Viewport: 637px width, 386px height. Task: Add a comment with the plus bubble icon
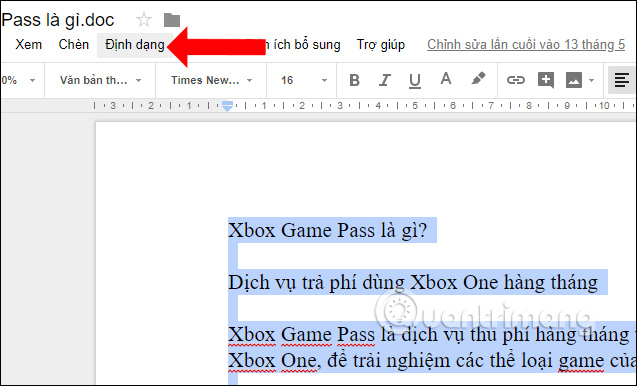click(546, 80)
